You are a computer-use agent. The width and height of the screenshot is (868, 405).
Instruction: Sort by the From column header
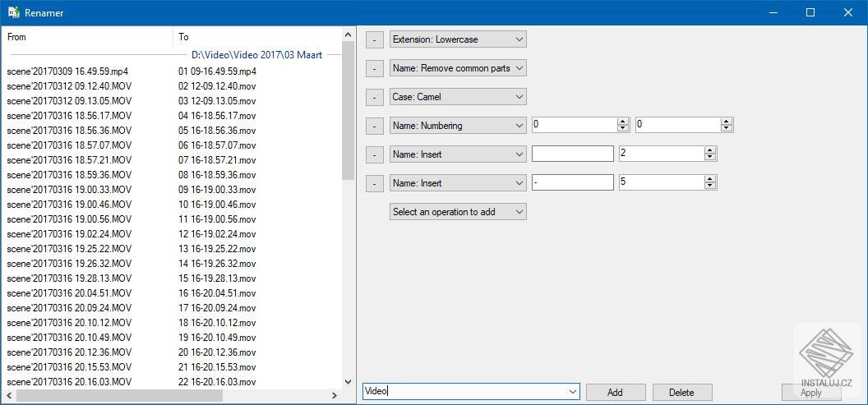87,37
